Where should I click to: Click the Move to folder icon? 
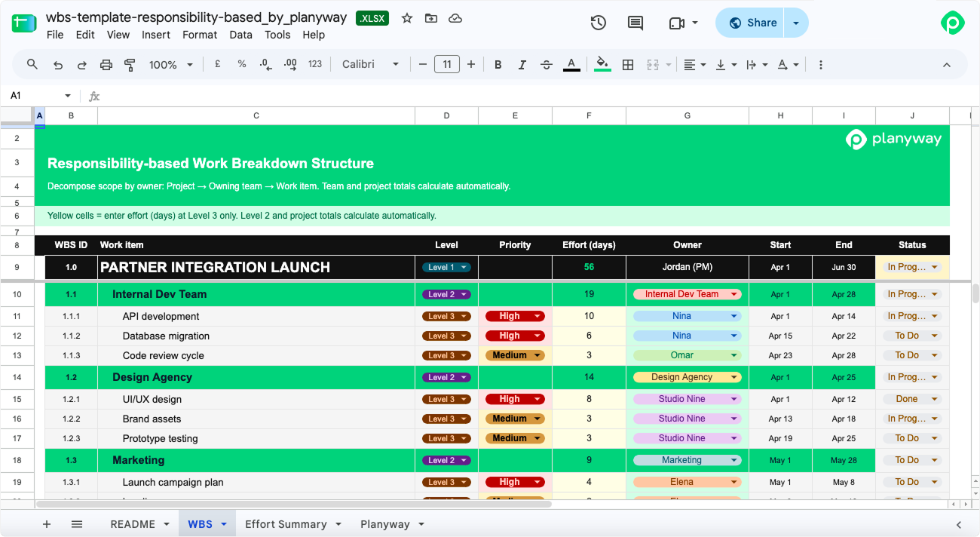[x=431, y=18]
